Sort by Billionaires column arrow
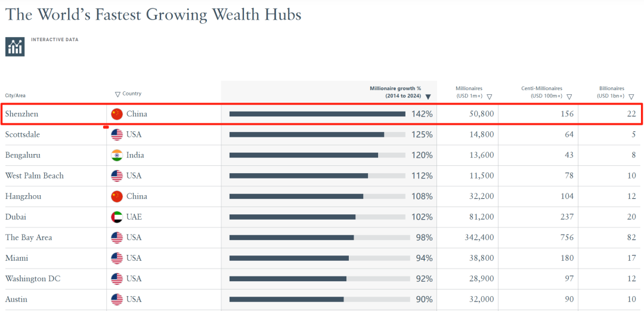 point(631,97)
